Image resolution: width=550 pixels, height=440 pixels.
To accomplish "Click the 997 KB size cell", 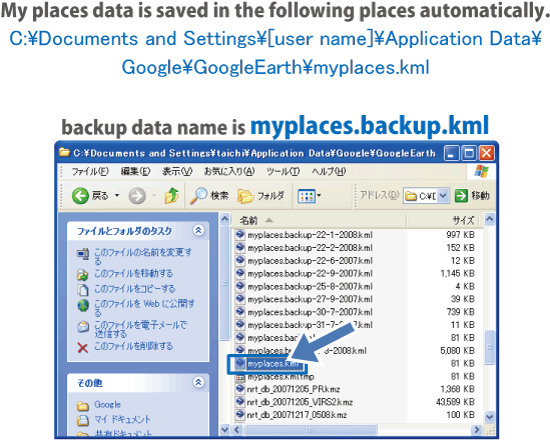I will coord(460,235).
